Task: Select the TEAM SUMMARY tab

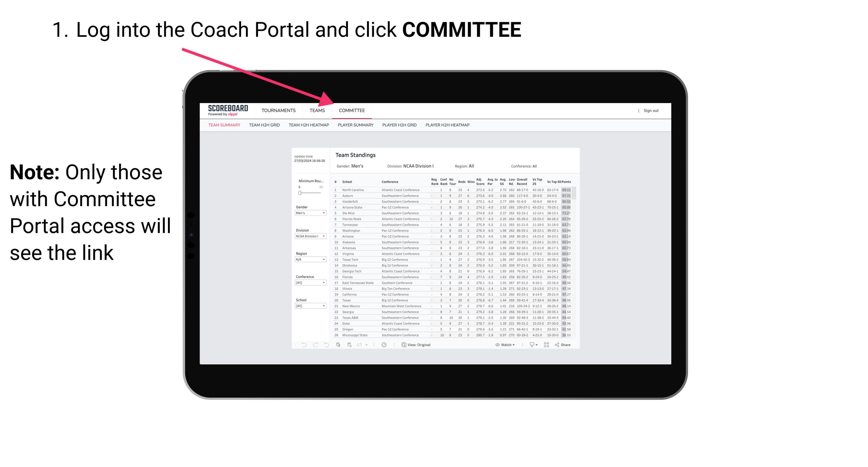Action: click(x=225, y=125)
